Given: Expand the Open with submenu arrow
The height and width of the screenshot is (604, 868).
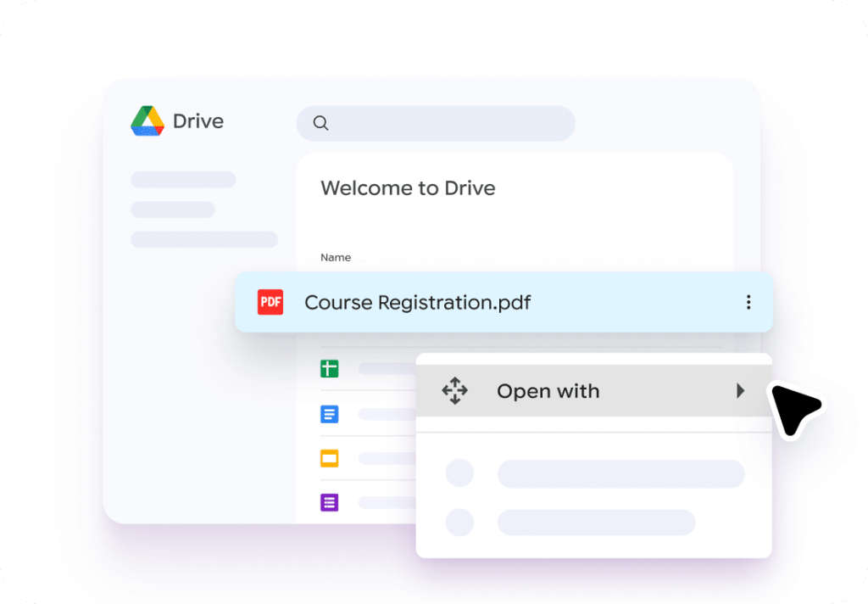Looking at the screenshot, I should tap(742, 391).
